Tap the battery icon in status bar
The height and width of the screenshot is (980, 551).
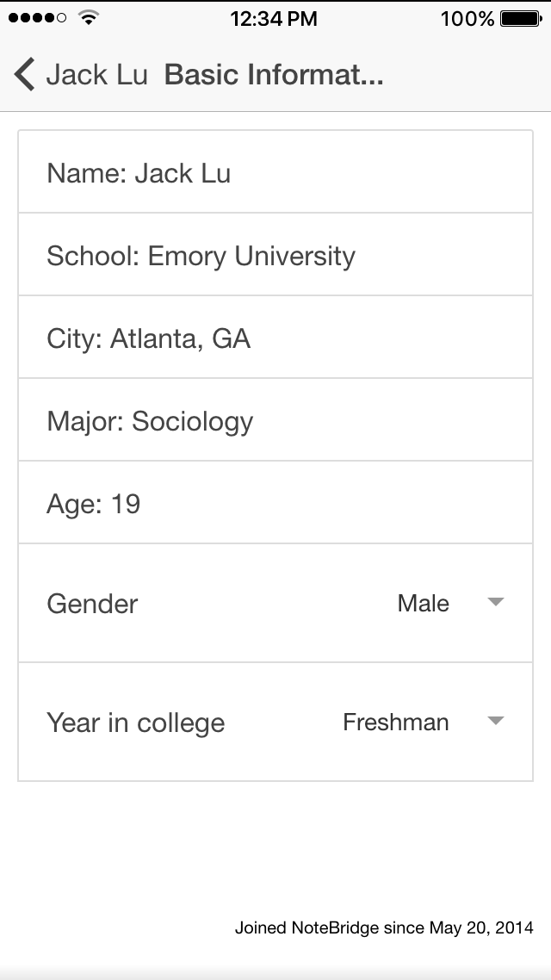520,18
